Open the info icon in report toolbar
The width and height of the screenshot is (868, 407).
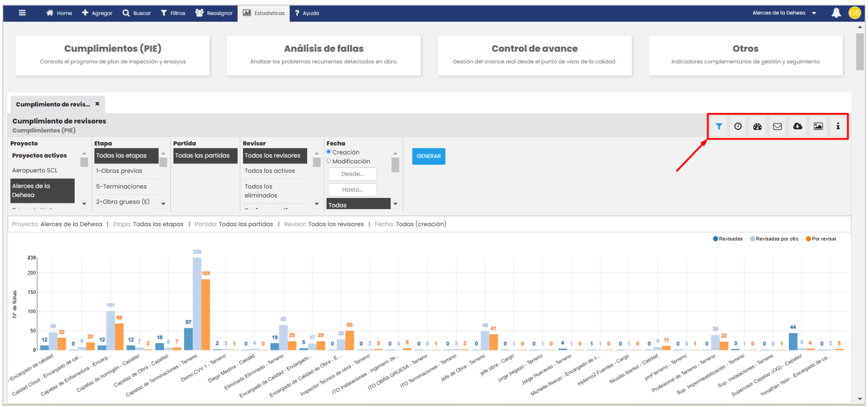pyautogui.click(x=837, y=126)
